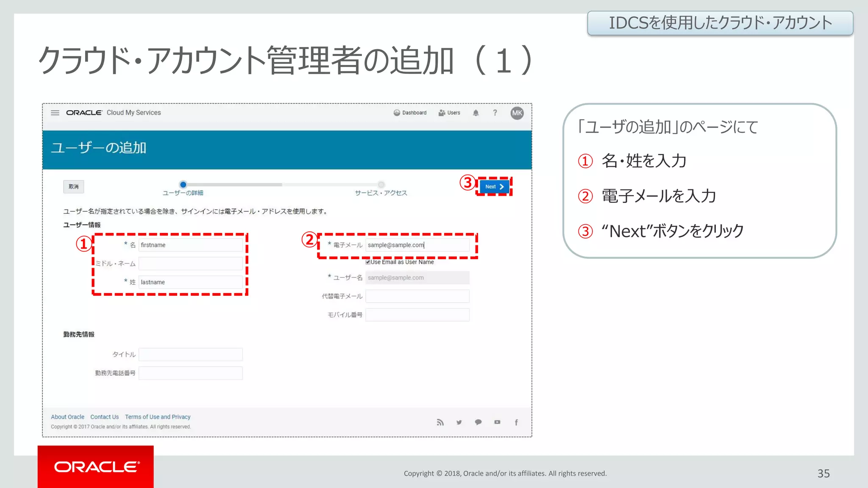Image resolution: width=868 pixels, height=488 pixels.
Task: Toggle Use Email as User Name checkbox
Action: pos(368,262)
